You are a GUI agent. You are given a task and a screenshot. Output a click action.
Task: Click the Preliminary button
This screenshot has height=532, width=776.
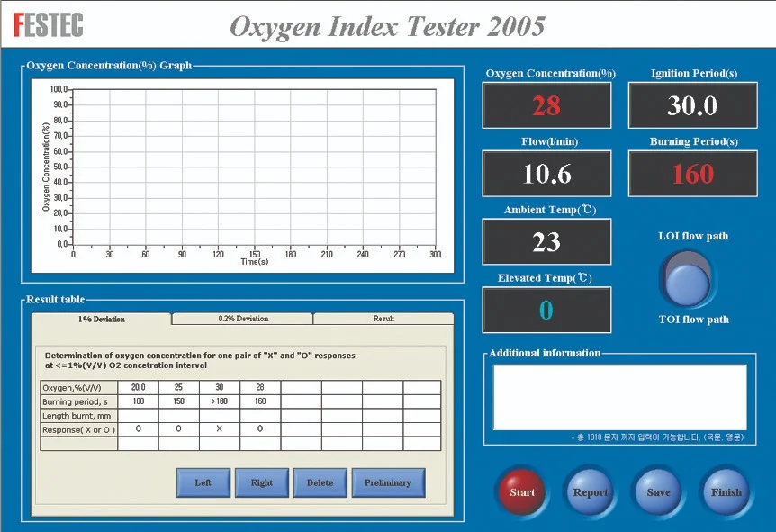(388, 482)
